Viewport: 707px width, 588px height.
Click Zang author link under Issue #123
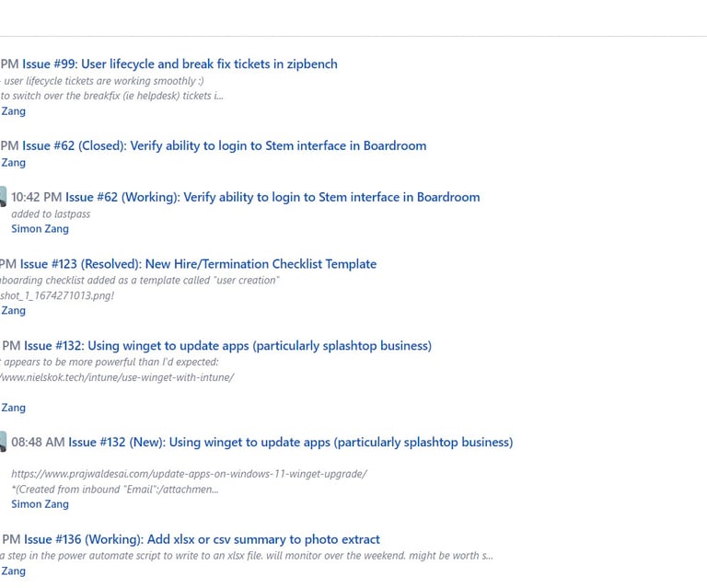[13, 310]
